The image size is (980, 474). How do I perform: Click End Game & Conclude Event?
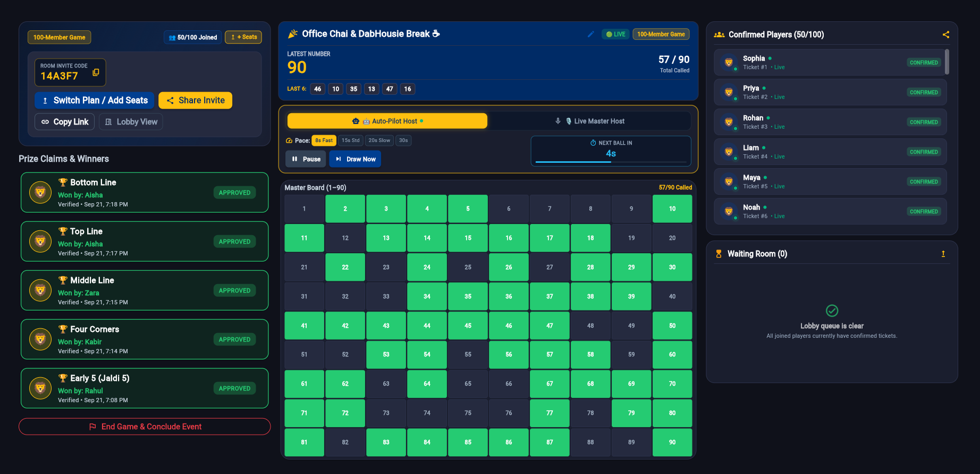[x=145, y=427]
